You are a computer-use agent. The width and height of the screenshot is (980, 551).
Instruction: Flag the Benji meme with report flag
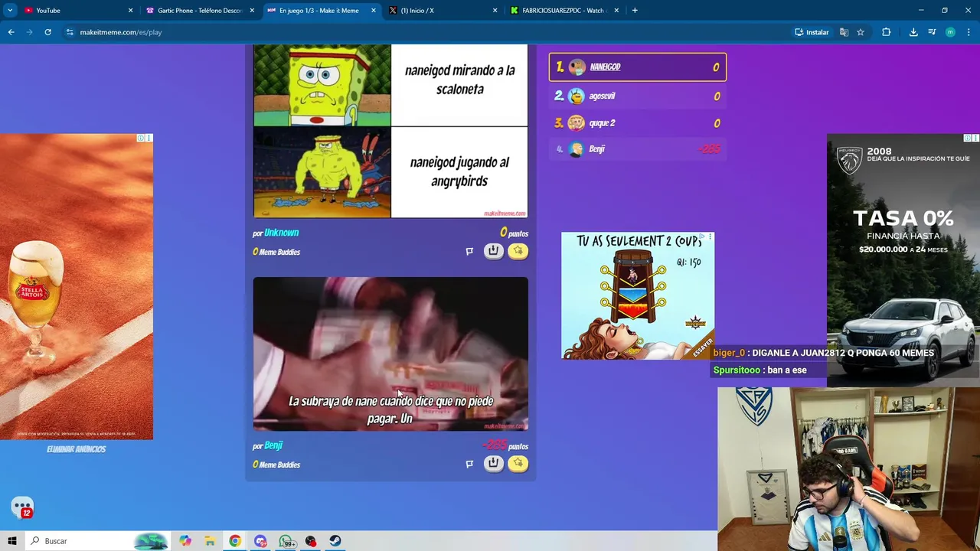coord(469,464)
